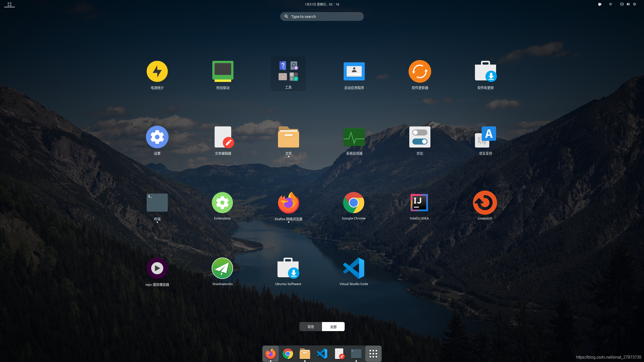Open the date and time menu

(322, 4)
